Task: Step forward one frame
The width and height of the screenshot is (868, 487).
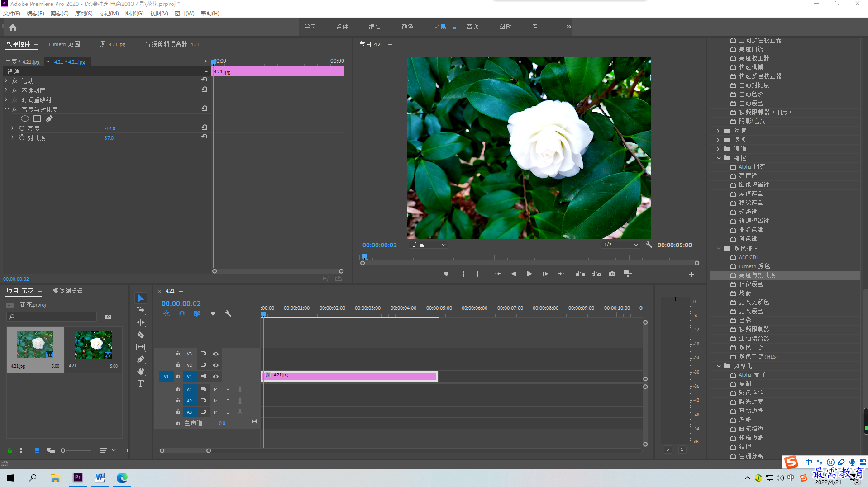Action: click(545, 274)
